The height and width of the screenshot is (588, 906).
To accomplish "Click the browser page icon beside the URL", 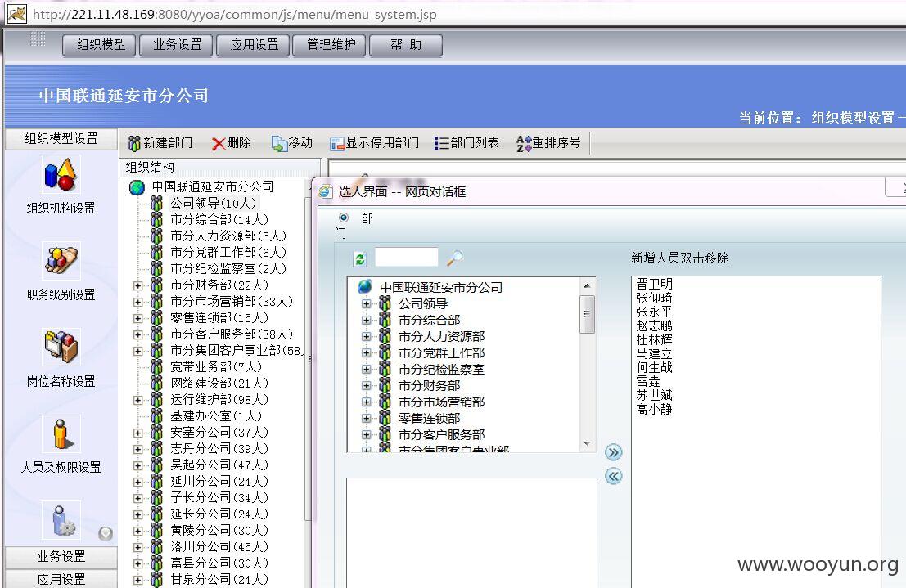I will click(x=16, y=13).
